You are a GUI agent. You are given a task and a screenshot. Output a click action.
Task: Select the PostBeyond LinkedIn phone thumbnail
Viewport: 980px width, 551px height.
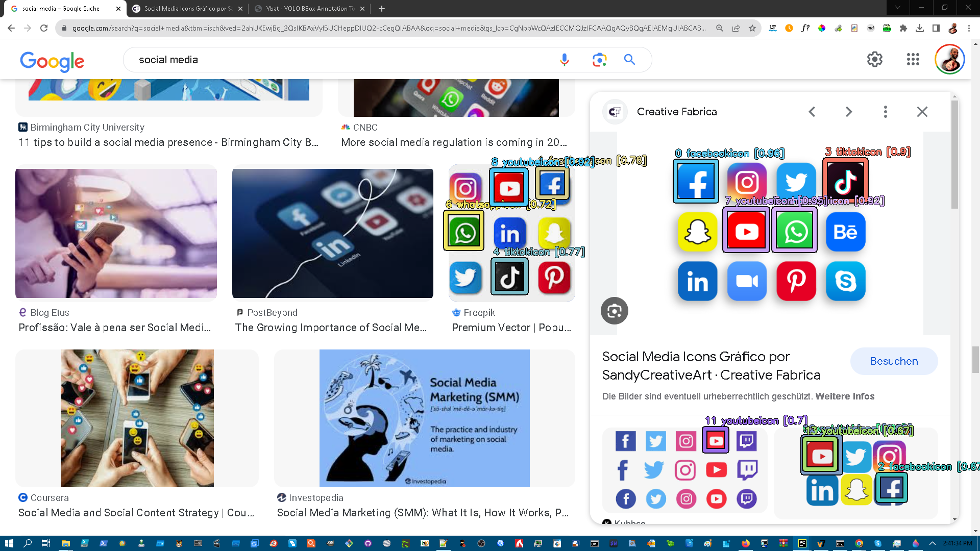[333, 233]
